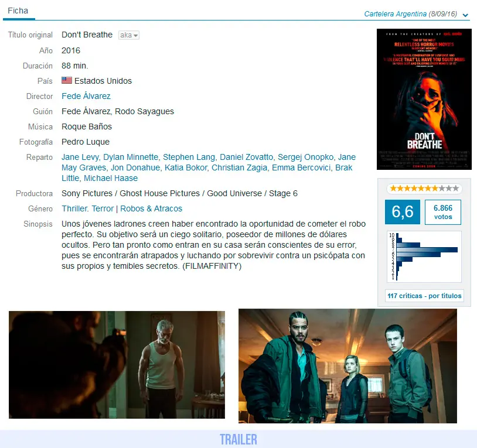Open the Ficha tab
The height and width of the screenshot is (448, 477).
18,11
